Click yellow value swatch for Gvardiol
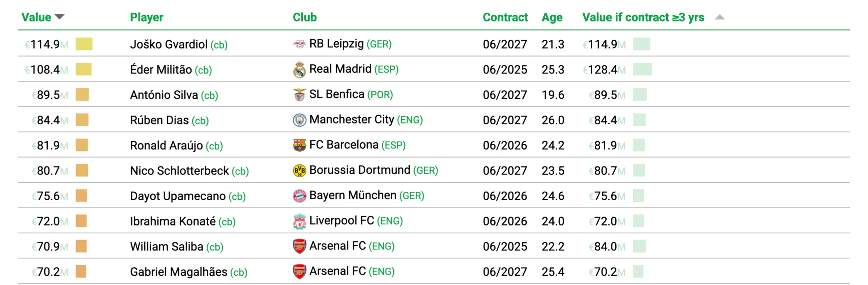Image resolution: width=868 pixels, height=285 pixels. [84, 44]
